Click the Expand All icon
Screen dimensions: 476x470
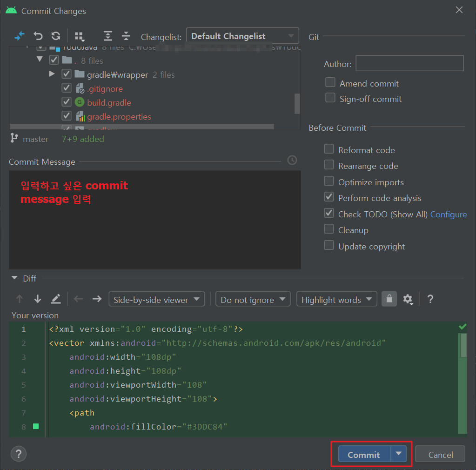click(x=108, y=36)
